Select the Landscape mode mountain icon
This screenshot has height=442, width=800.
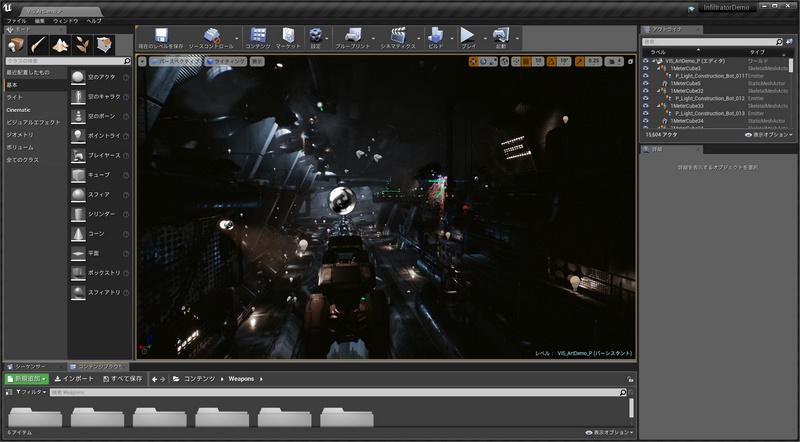pyautogui.click(x=61, y=44)
